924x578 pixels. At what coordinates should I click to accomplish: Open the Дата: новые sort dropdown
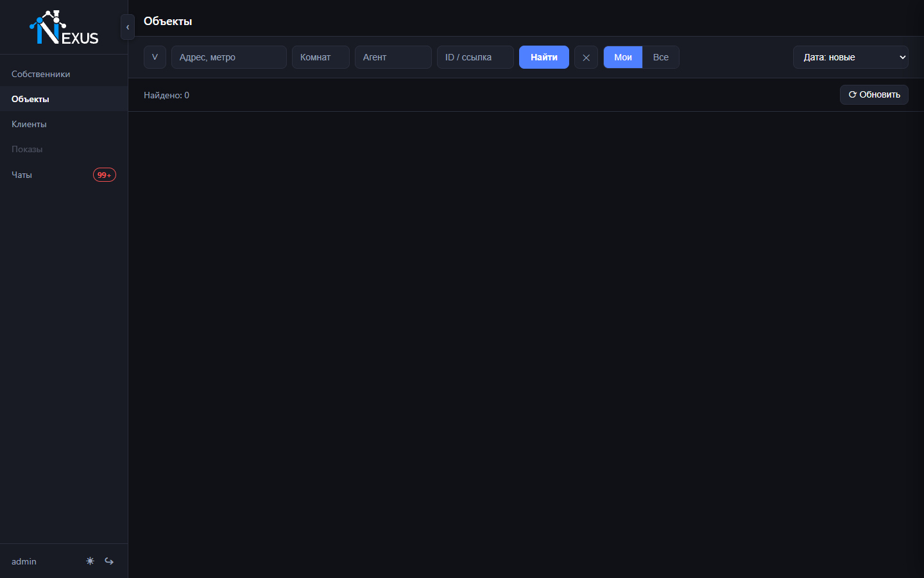[x=851, y=57]
